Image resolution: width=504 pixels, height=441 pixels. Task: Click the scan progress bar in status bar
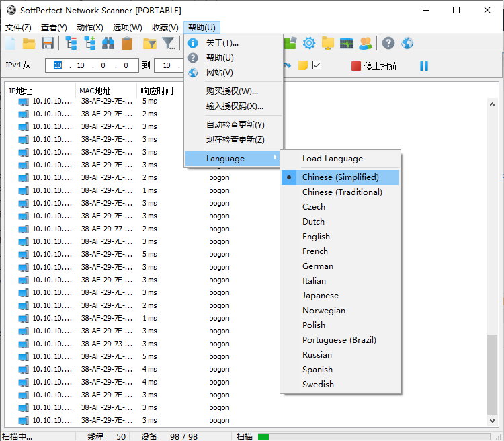click(374, 436)
